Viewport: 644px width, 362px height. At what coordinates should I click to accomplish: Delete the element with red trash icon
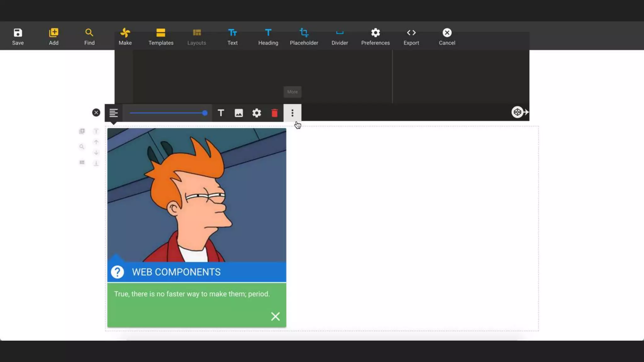(x=275, y=113)
